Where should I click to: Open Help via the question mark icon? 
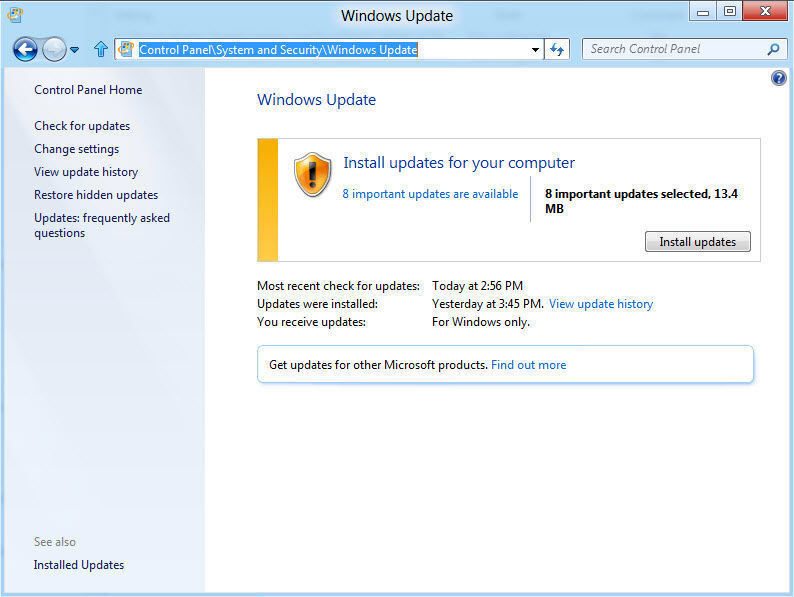point(778,78)
